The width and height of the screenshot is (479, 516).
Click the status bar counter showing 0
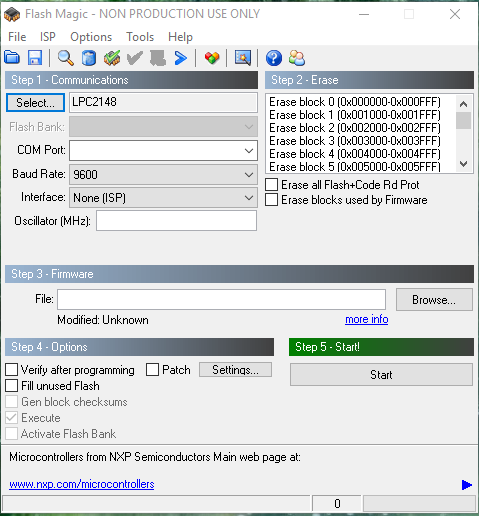337,503
